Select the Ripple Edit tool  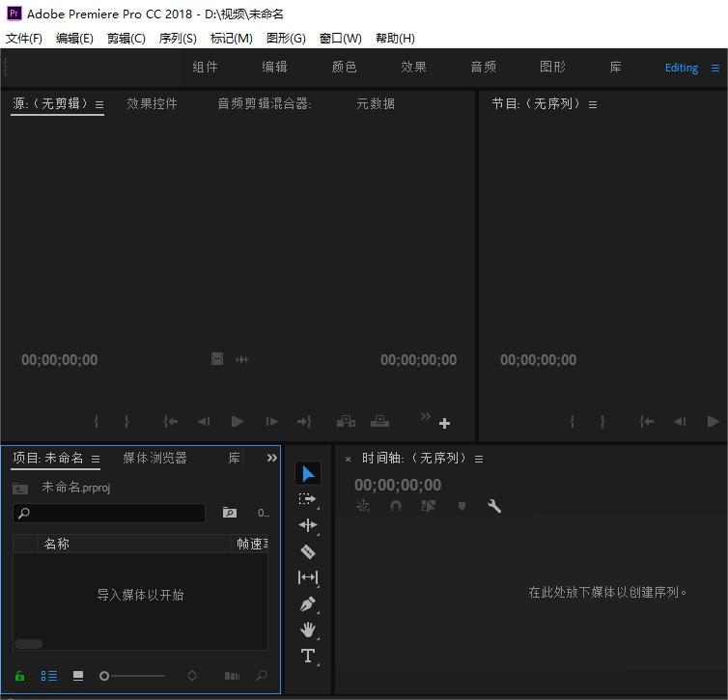pyautogui.click(x=308, y=525)
